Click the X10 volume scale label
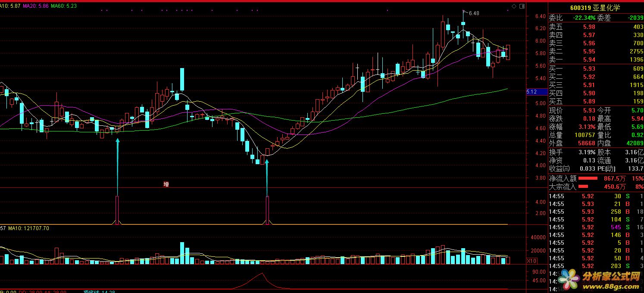This screenshot has height=293, width=644. click(532, 261)
